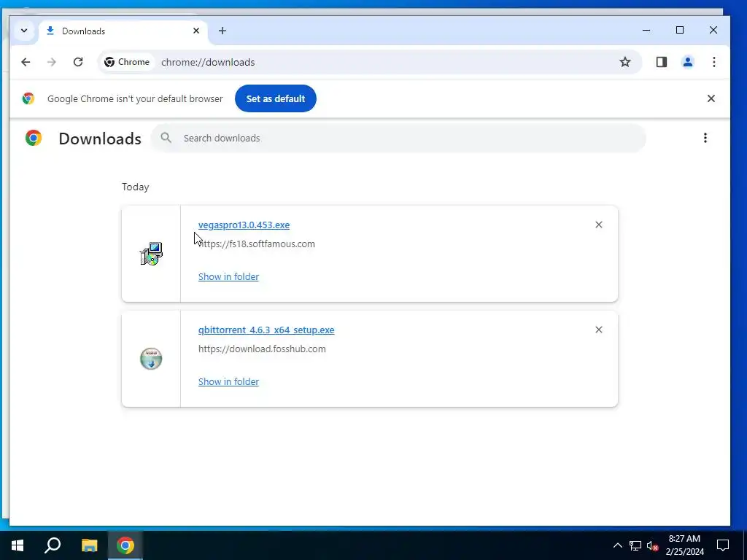Show hidden system tray icons
Image resolution: width=747 pixels, height=560 pixels.
(x=617, y=545)
